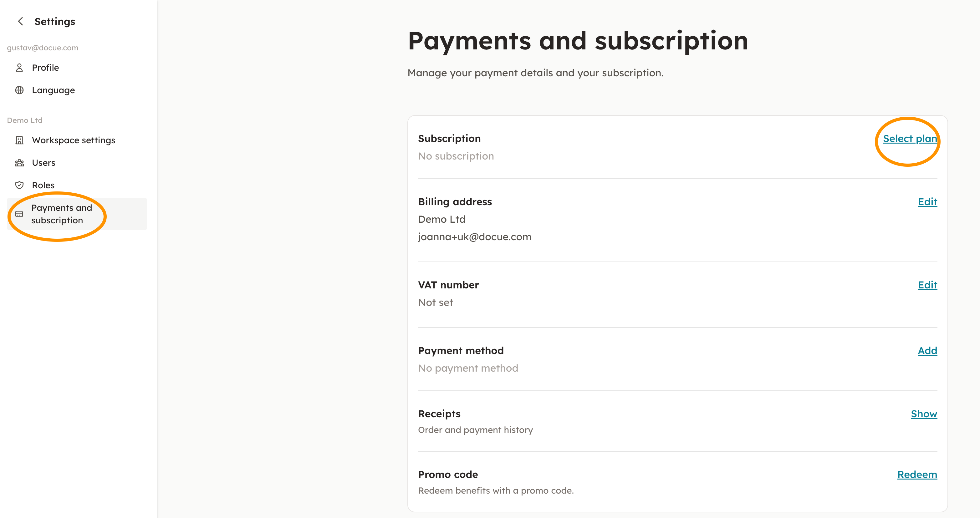Click the back chevron next to Settings
Image resolution: width=980 pixels, height=518 pixels.
click(21, 22)
